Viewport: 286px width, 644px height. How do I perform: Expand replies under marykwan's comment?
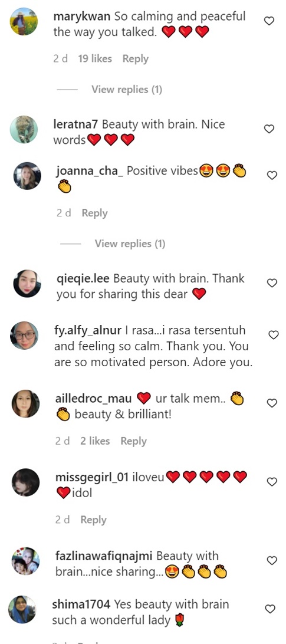127,90
